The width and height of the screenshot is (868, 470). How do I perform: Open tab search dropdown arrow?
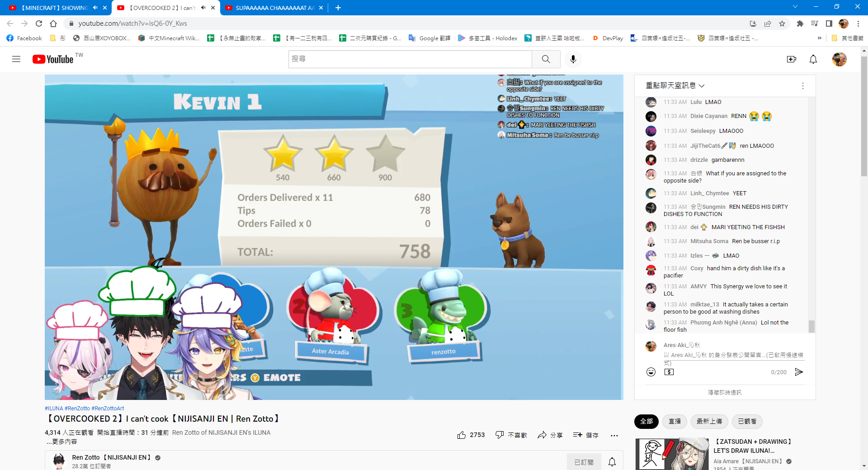(x=795, y=7)
